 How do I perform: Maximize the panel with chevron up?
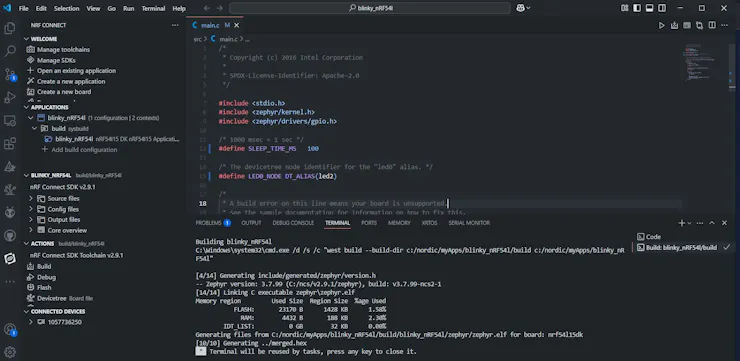712,223
